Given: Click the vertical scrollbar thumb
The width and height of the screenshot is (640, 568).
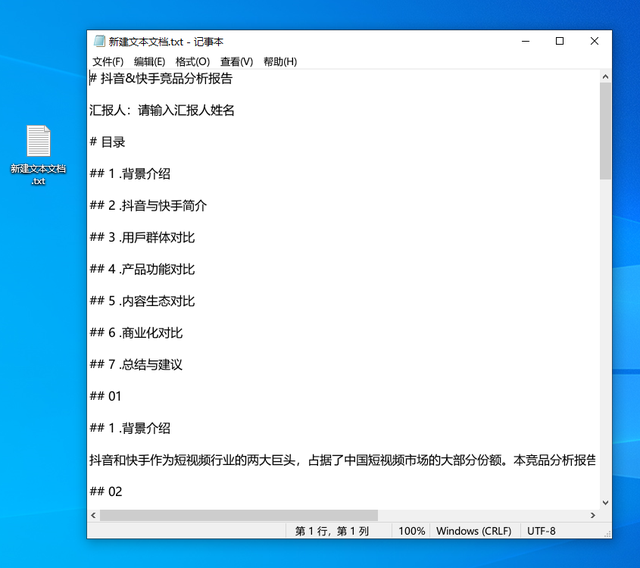Looking at the screenshot, I should pos(605,131).
